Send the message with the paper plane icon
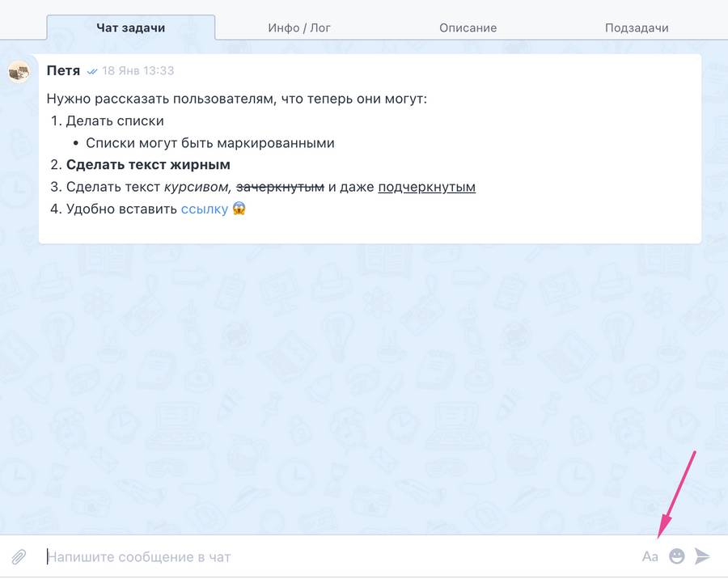This screenshot has height=579, width=728. [x=703, y=557]
